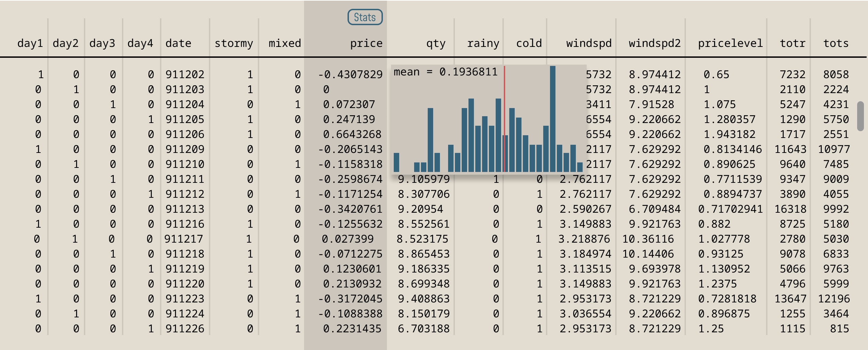
Task: Click price cell -0.4307829
Action: 350,74
